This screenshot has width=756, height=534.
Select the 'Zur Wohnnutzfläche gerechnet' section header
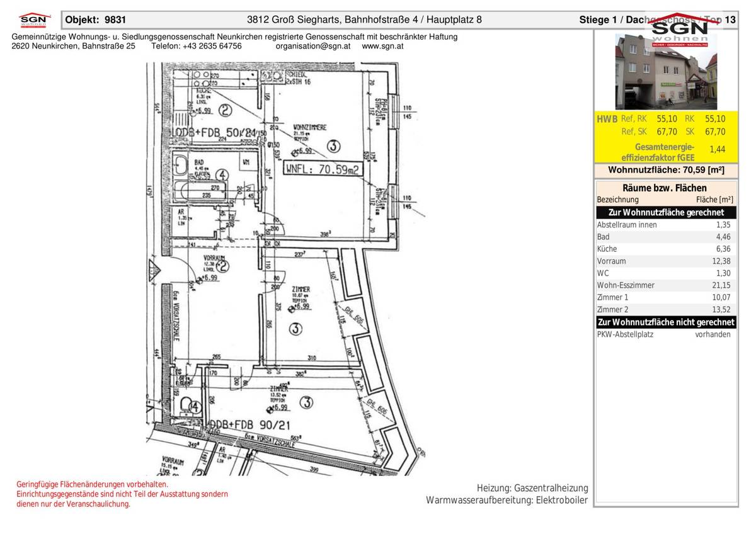pos(665,212)
